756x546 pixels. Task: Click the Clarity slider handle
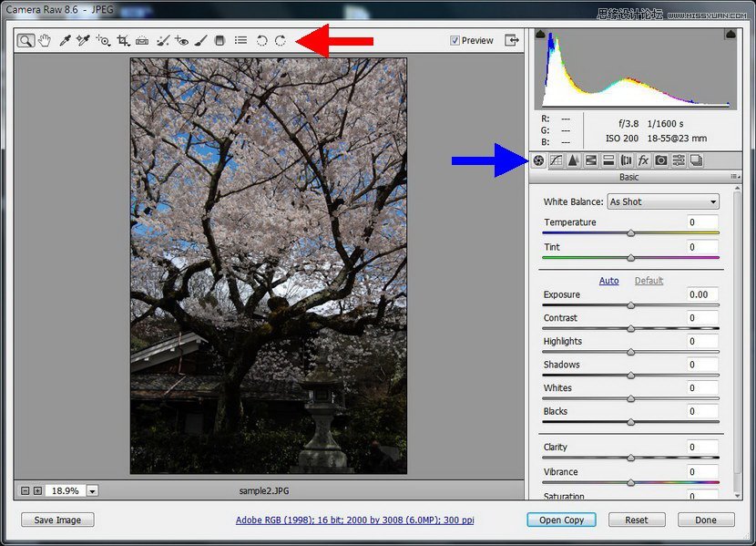630,458
